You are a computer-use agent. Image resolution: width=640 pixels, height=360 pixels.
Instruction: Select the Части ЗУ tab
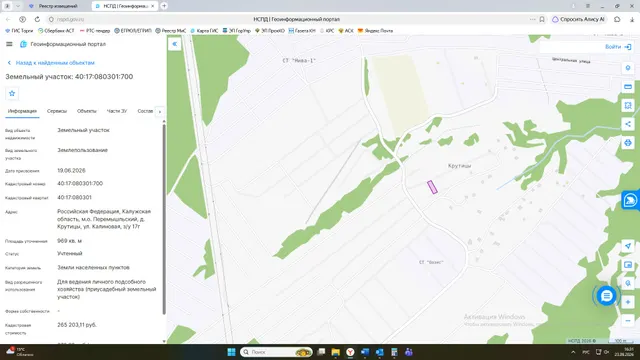[117, 111]
